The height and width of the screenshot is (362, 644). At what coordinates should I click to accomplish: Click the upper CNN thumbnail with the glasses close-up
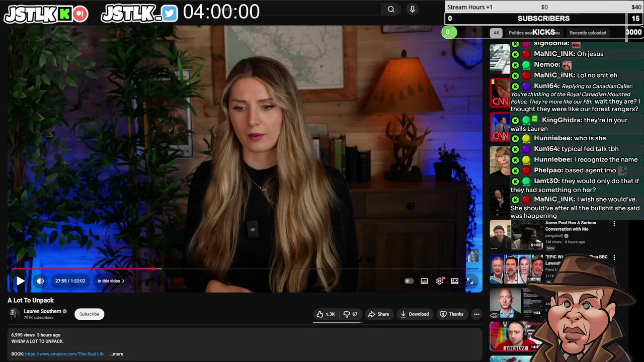click(500, 93)
